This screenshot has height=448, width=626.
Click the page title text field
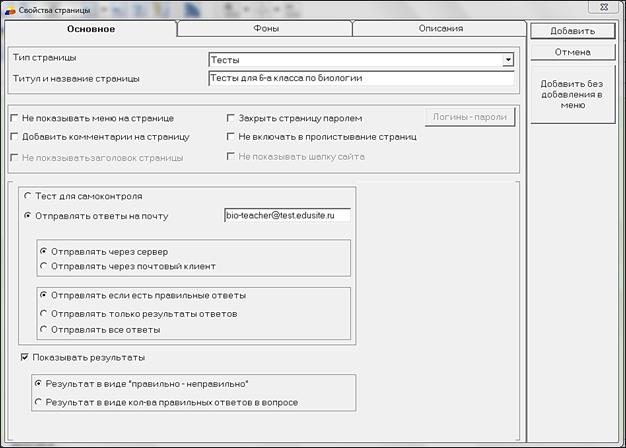[x=360, y=78]
